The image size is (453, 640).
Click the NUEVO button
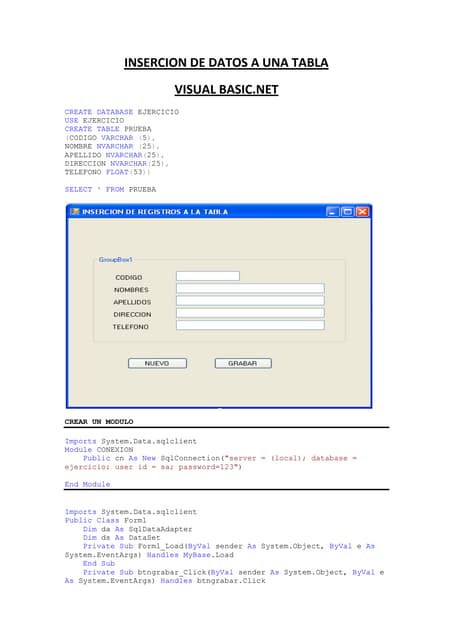[158, 363]
